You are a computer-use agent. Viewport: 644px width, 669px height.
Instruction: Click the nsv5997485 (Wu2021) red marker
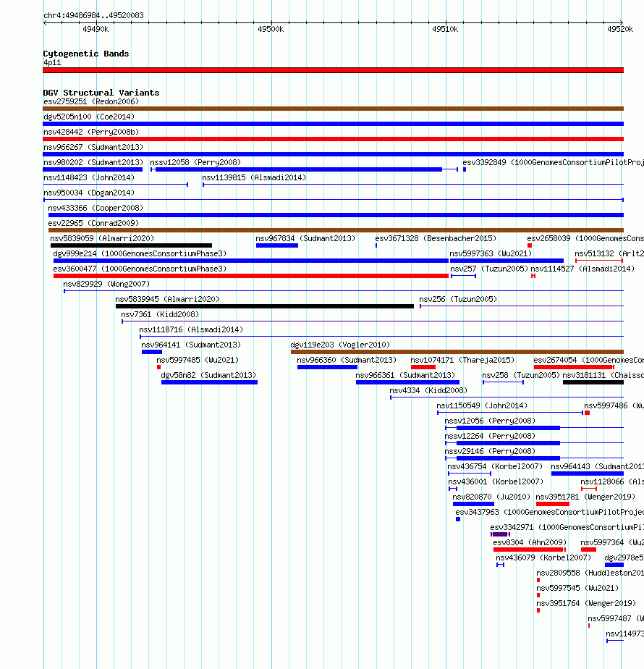(158, 367)
